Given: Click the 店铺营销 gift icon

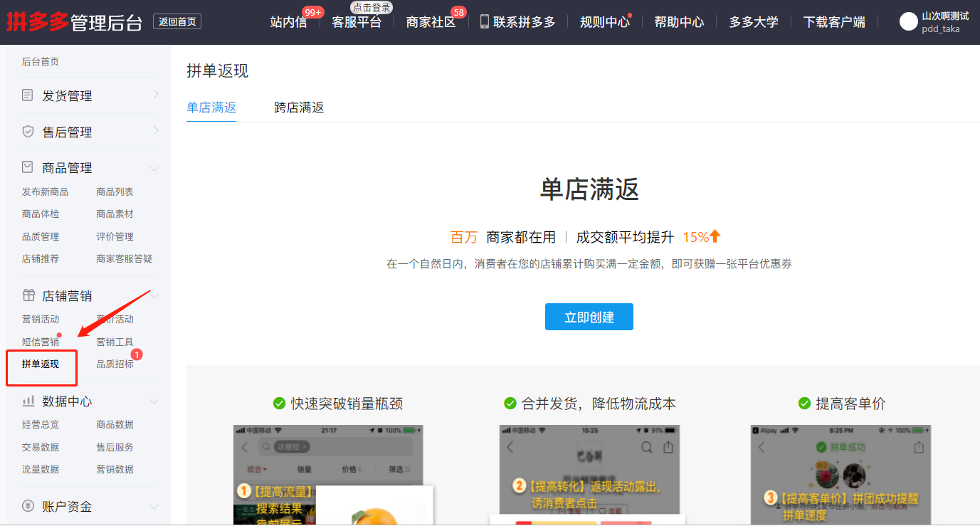Looking at the screenshot, I should coord(28,295).
